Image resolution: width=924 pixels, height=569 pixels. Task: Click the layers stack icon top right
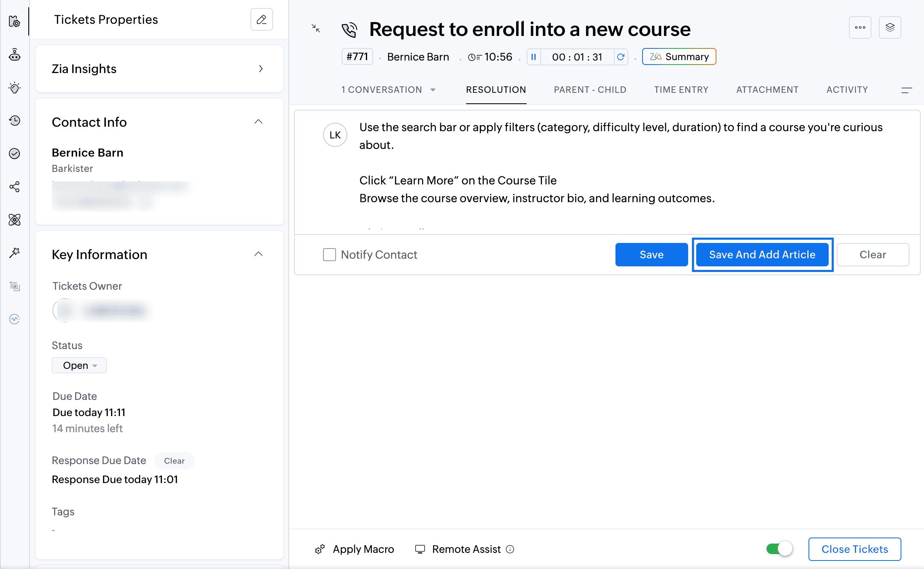(x=890, y=27)
